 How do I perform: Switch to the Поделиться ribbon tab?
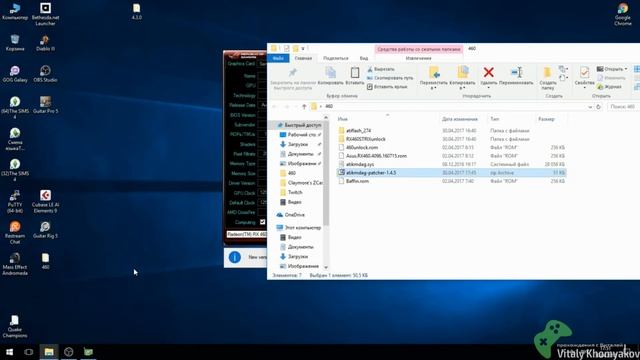[336, 58]
